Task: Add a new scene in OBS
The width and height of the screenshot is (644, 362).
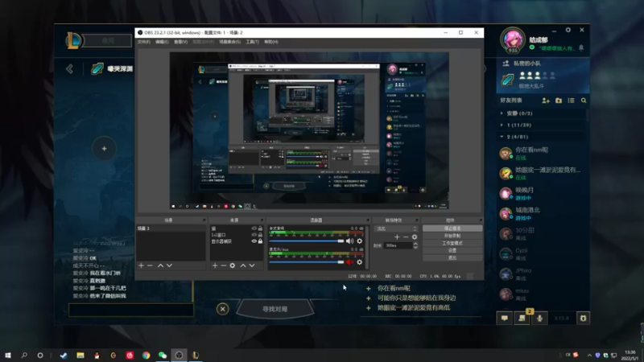Action: [x=142, y=265]
